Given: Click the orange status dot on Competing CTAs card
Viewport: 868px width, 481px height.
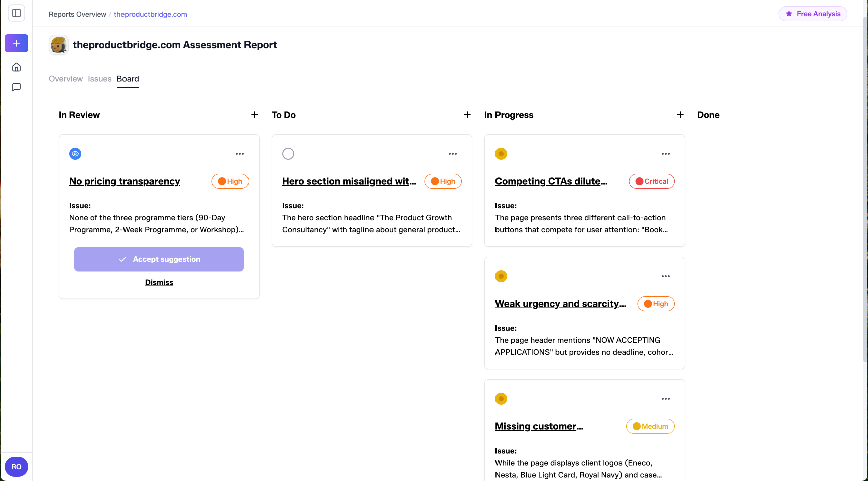Looking at the screenshot, I should tap(501, 154).
